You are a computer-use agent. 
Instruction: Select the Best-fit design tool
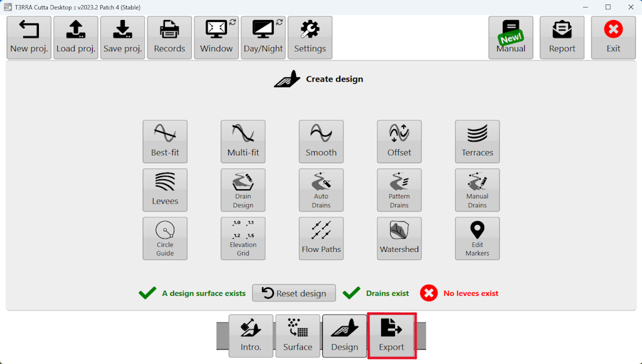(x=165, y=142)
